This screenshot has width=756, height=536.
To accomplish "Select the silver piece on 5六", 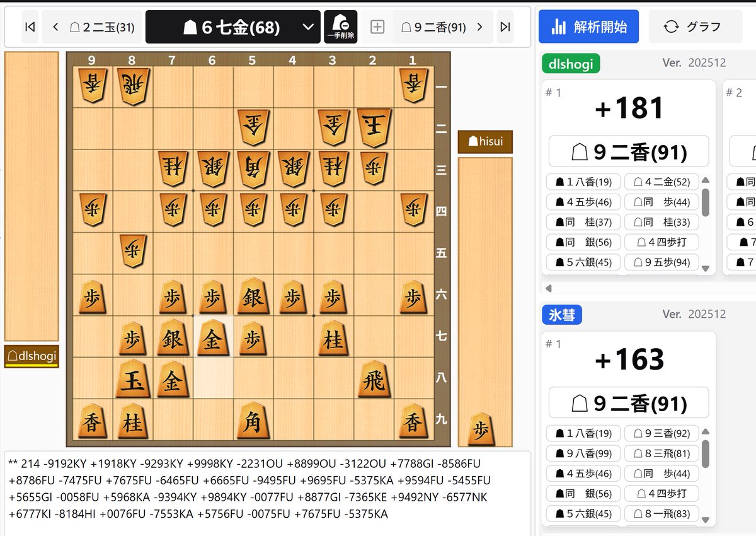I will 253,296.
